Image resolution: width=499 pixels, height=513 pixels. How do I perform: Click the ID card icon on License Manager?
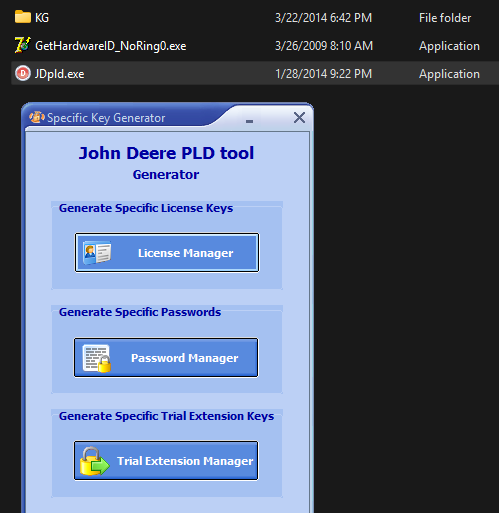point(97,253)
